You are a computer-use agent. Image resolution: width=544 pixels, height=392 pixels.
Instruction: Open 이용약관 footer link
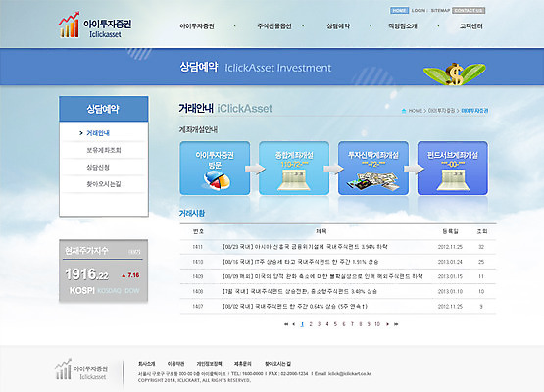tap(175, 364)
